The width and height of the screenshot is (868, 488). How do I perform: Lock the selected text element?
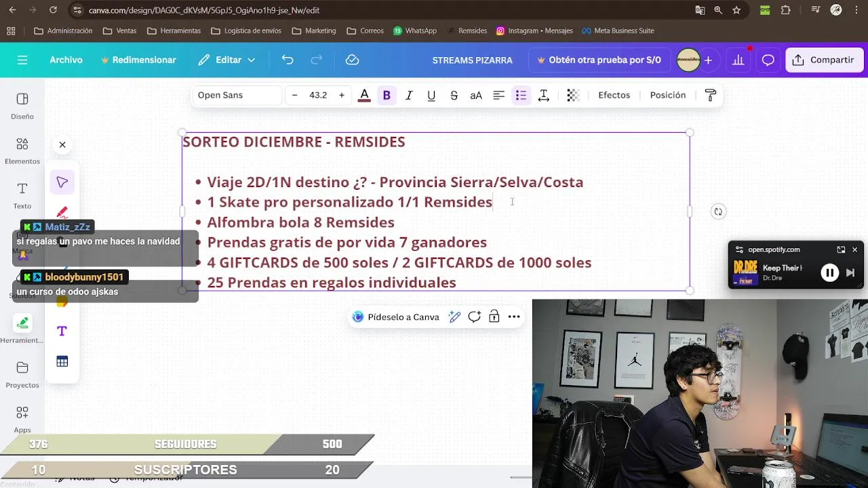click(494, 317)
